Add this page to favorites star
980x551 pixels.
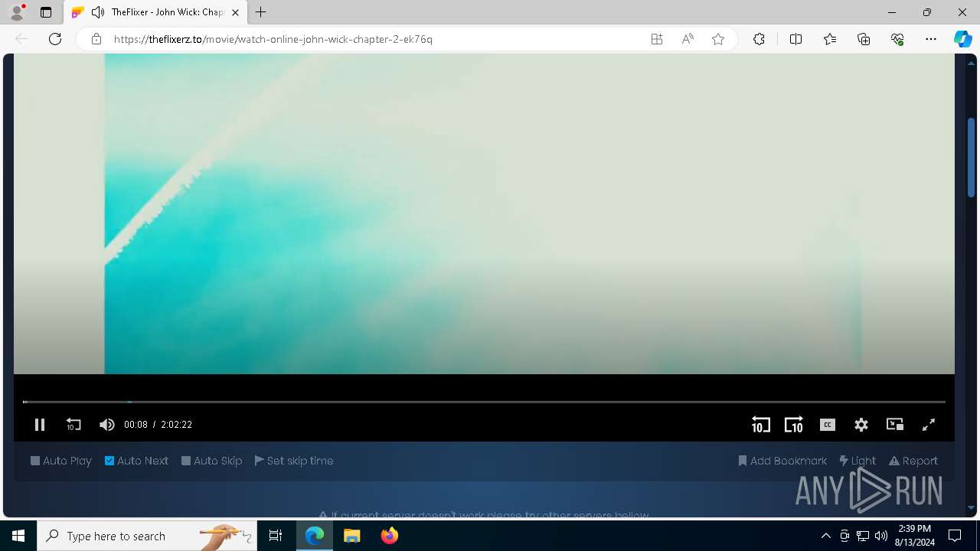pos(718,39)
